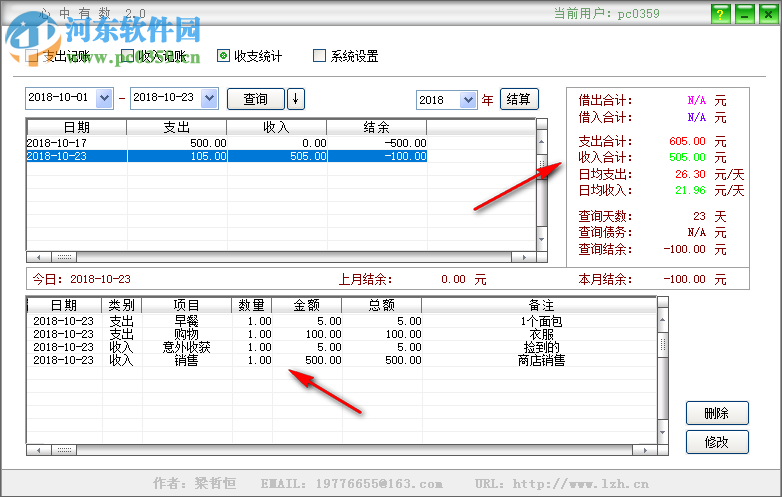
Task: Click the down arrow sort button beside 查询
Action: (296, 99)
